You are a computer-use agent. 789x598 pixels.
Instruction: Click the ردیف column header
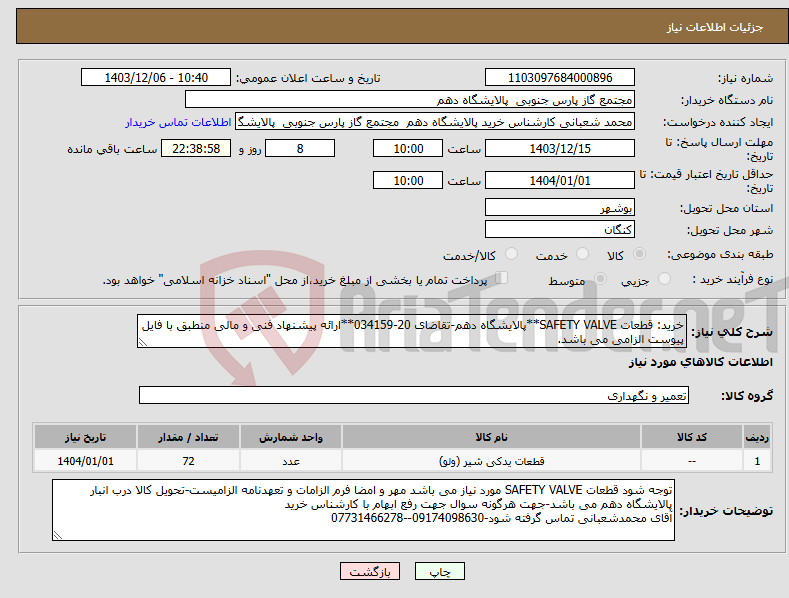point(757,437)
